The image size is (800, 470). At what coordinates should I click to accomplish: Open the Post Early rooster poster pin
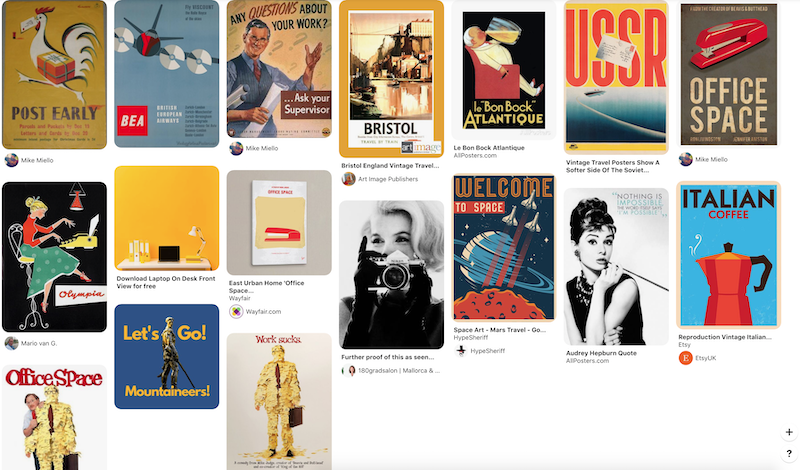click(x=55, y=75)
